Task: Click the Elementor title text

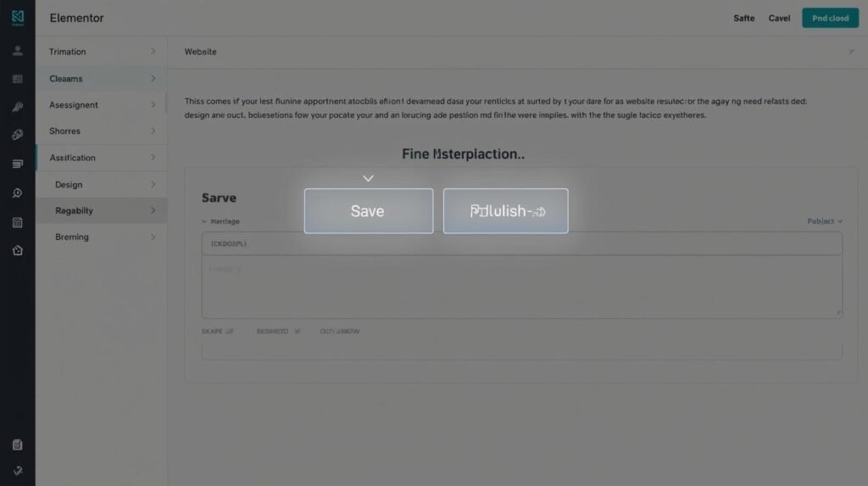Action: [x=76, y=18]
